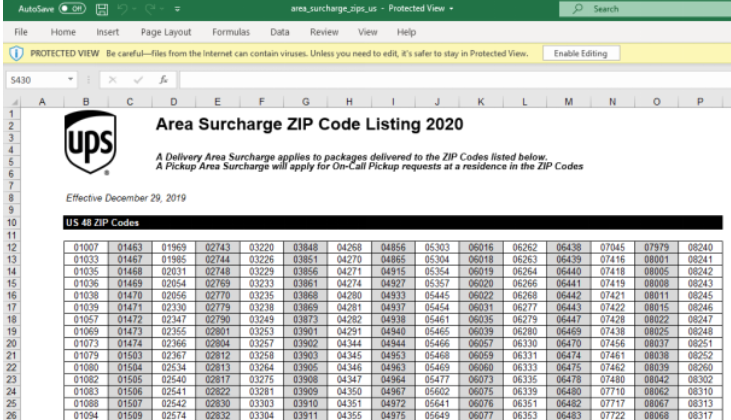Image resolution: width=731 pixels, height=420 pixels.
Task: Click cell containing 06262
Action: click(x=524, y=247)
